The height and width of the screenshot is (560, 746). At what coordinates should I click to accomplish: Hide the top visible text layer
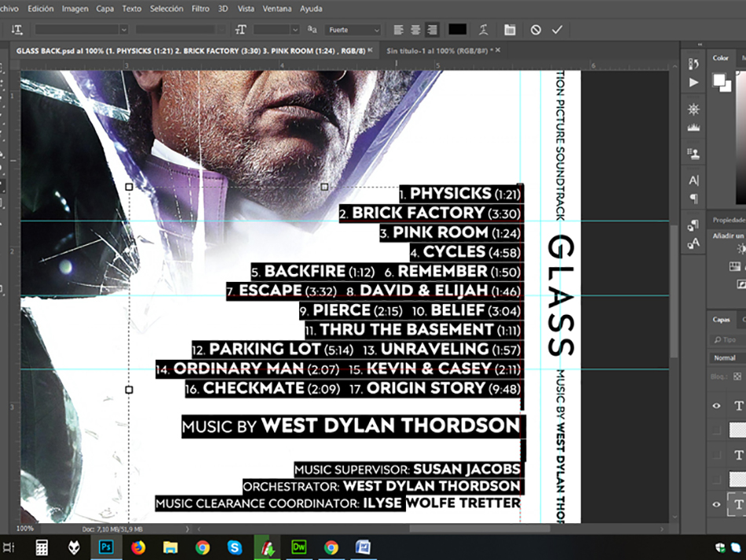click(x=716, y=406)
